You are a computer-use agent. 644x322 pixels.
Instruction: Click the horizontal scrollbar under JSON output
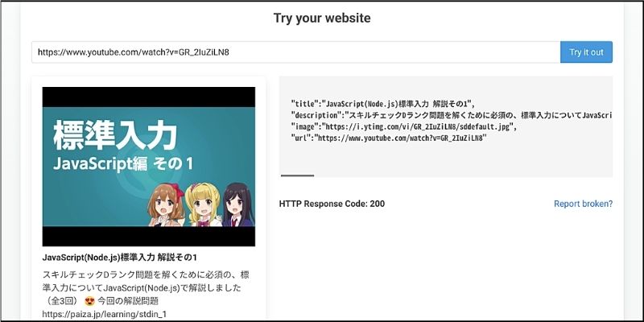tap(297, 175)
